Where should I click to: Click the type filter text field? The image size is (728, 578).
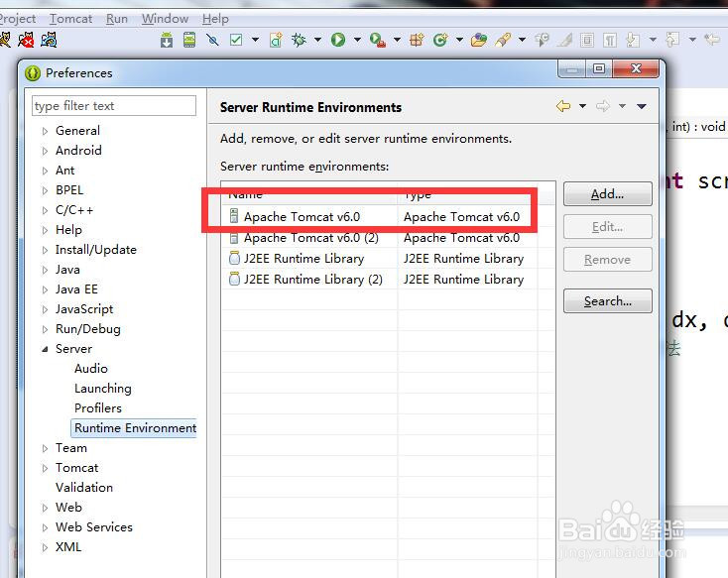coord(114,106)
